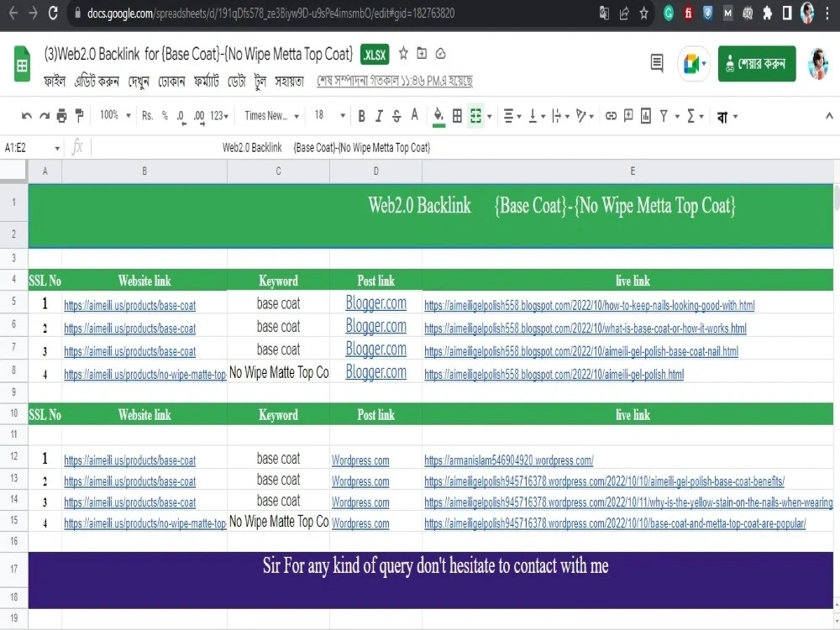Click the green Share button
The width and height of the screenshot is (840, 630).
coord(757,64)
